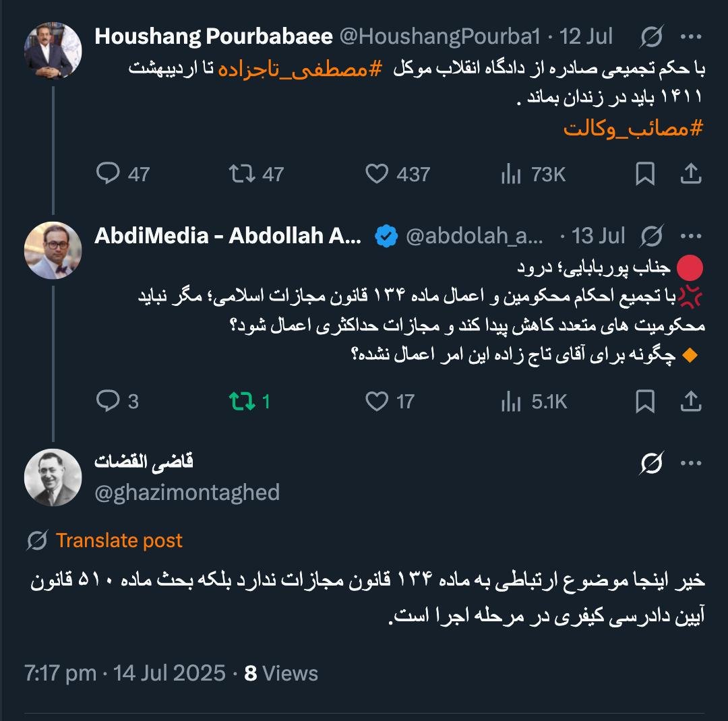Open the @ghazimontaghed profile handle
The image size is (728, 721).
(187, 493)
